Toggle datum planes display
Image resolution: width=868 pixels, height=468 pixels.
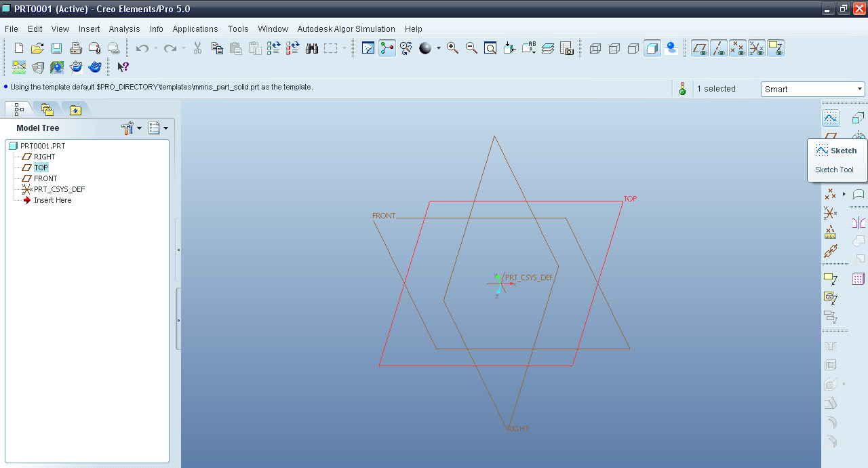click(700, 48)
